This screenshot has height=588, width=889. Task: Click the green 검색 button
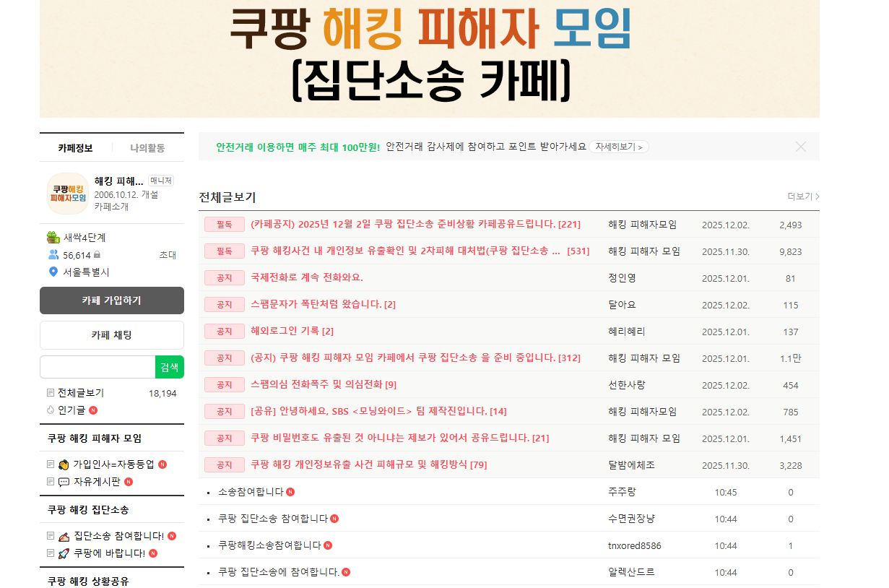point(170,367)
